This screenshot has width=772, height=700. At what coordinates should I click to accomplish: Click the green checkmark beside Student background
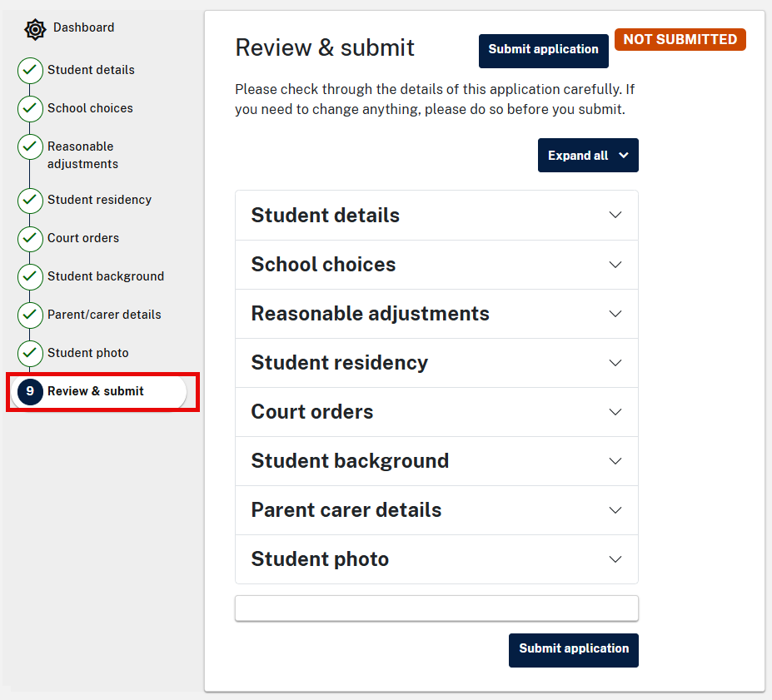(30, 277)
